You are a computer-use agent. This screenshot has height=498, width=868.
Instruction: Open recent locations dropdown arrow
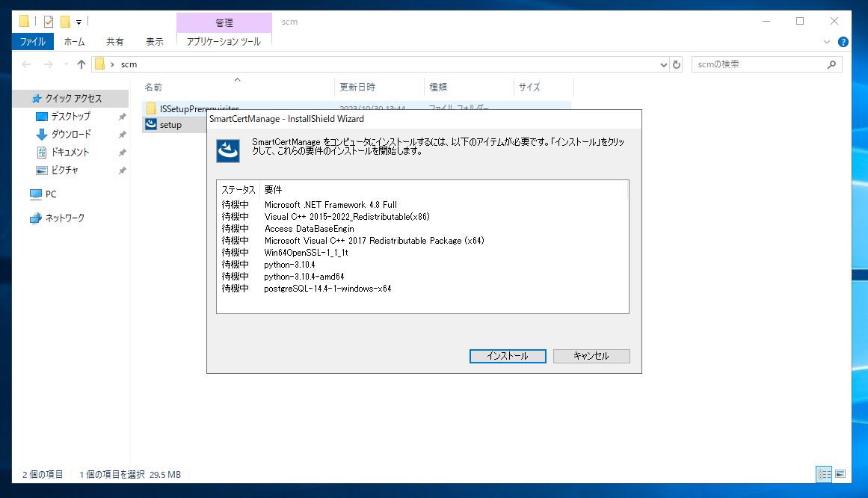(x=66, y=64)
